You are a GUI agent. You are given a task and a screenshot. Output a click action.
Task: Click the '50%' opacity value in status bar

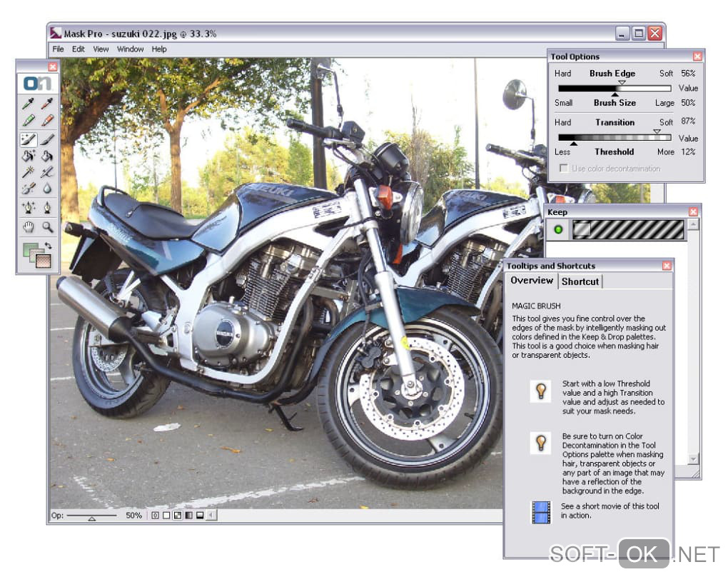133,516
